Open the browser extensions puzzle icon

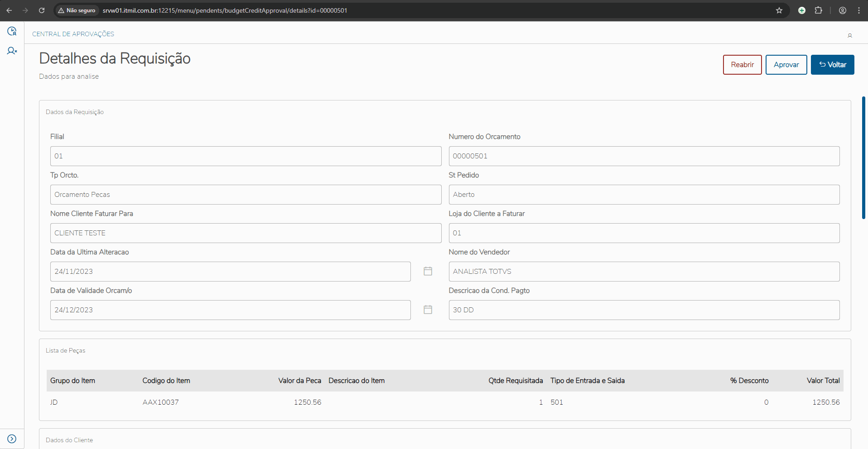[x=818, y=10]
